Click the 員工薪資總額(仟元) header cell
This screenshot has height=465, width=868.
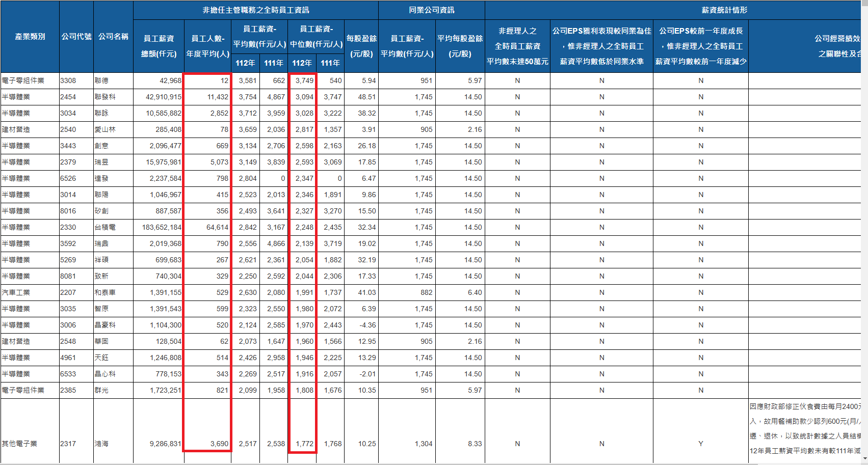[159, 46]
